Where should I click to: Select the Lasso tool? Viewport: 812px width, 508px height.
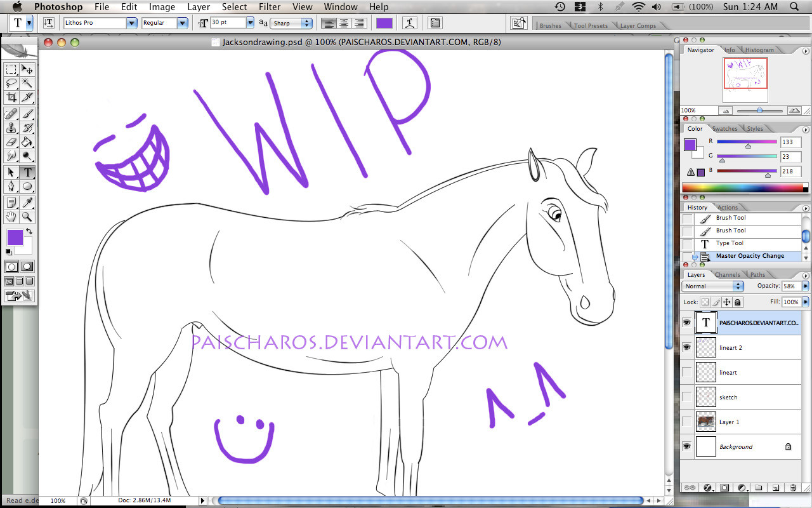coord(11,84)
